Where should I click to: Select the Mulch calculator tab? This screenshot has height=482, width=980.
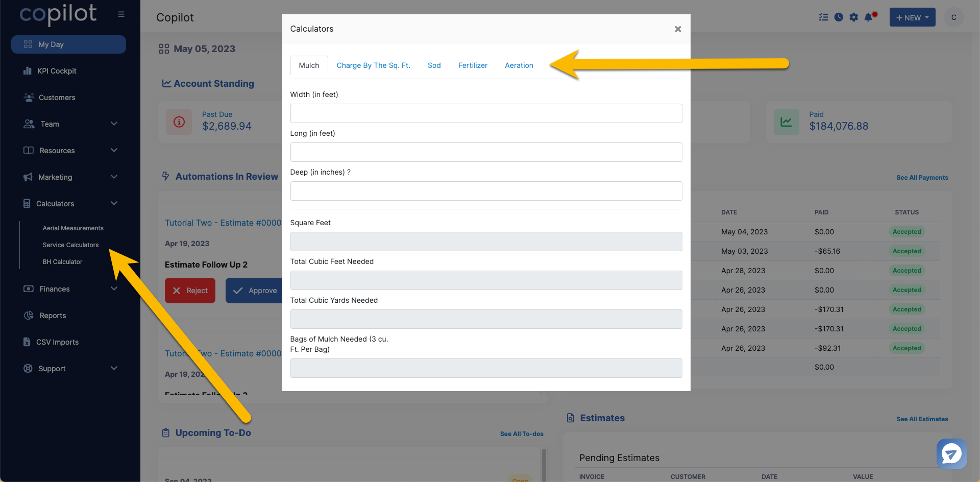(x=309, y=65)
